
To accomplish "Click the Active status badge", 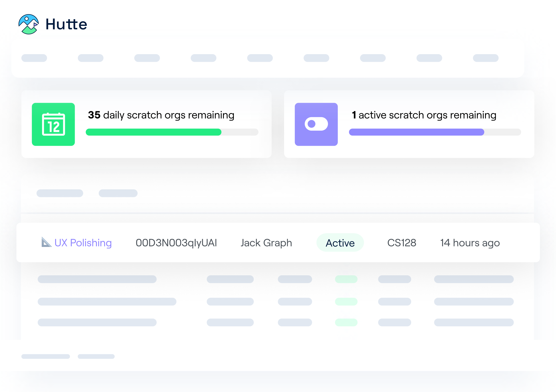I will (340, 243).
